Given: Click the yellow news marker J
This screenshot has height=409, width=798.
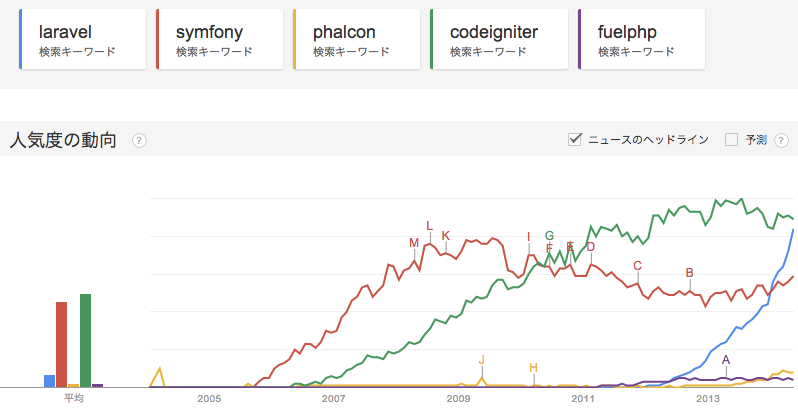Looking at the screenshot, I should click(481, 360).
